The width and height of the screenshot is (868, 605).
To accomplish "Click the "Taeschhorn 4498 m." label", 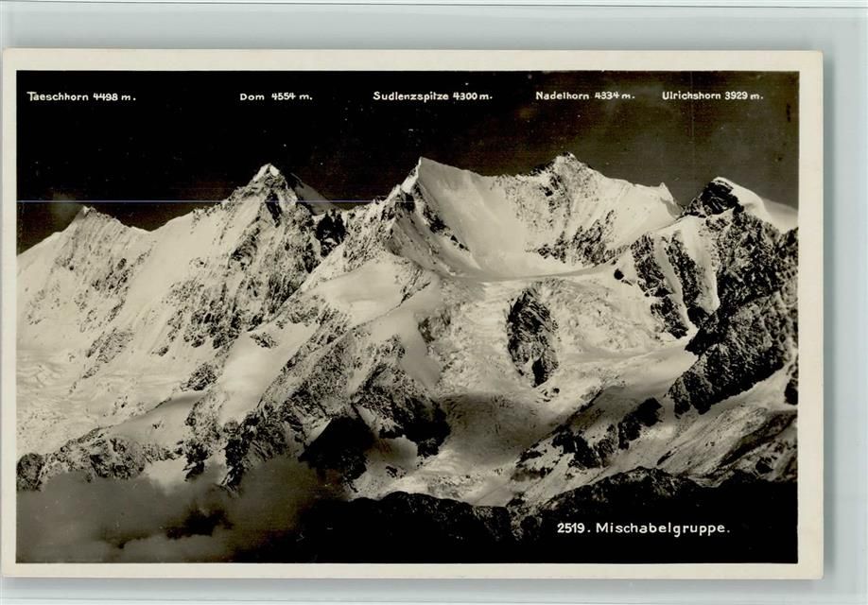I will [x=81, y=96].
